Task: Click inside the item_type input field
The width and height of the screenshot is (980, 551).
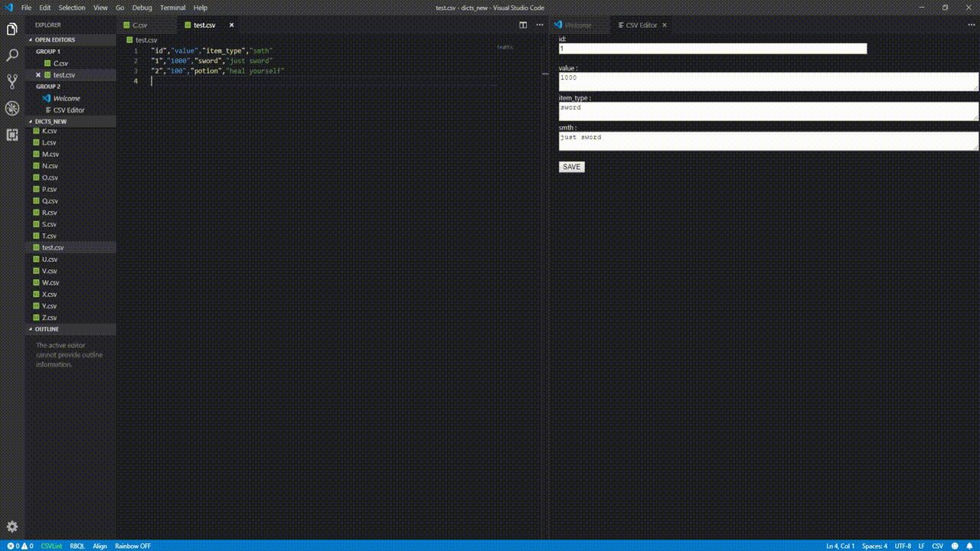Action: pyautogui.click(x=766, y=110)
